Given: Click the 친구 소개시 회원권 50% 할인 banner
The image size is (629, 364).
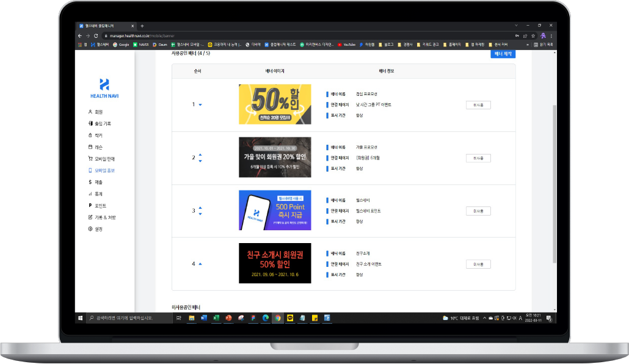Looking at the screenshot, I should click(275, 263).
